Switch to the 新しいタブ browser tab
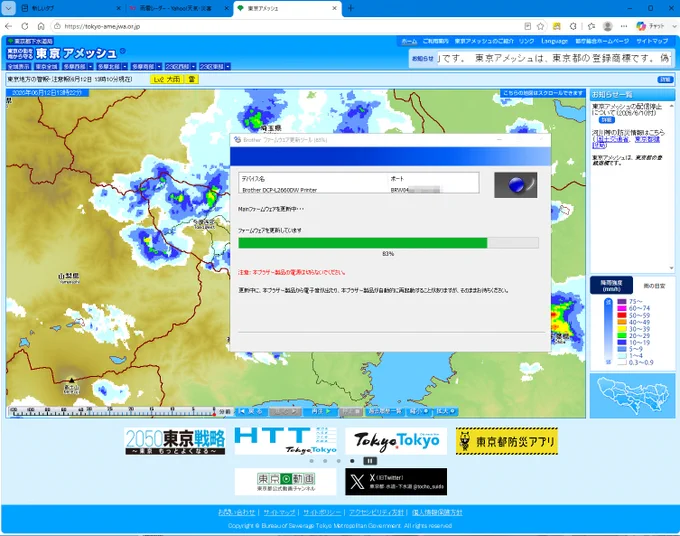 coord(69,8)
